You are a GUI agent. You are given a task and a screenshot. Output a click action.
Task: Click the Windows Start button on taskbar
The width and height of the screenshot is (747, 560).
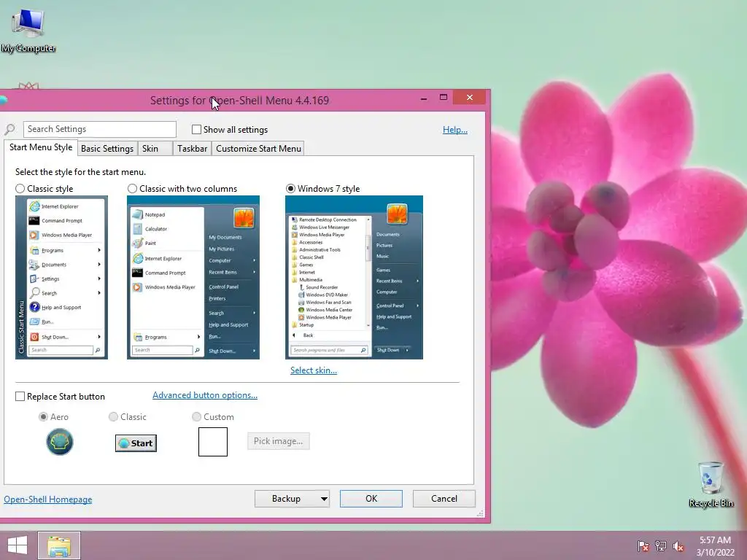point(18,545)
